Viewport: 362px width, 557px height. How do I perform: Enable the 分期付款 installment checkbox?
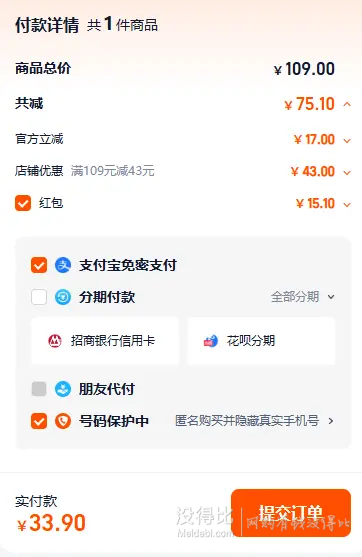(x=39, y=297)
